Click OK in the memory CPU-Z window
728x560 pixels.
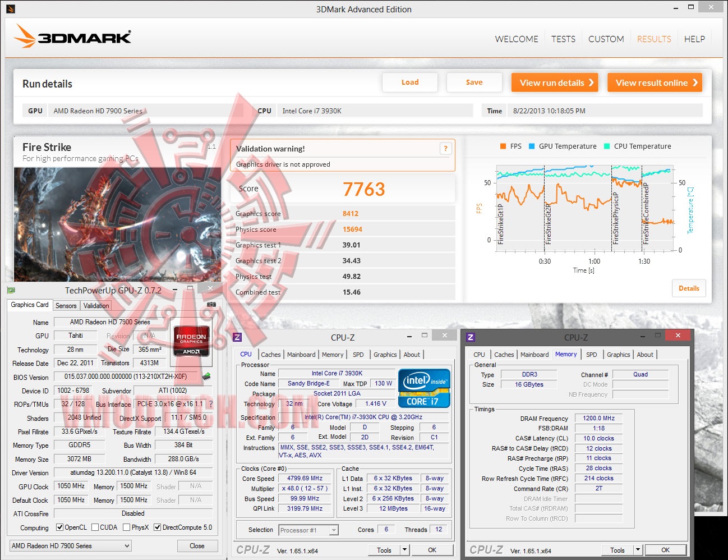665,550
